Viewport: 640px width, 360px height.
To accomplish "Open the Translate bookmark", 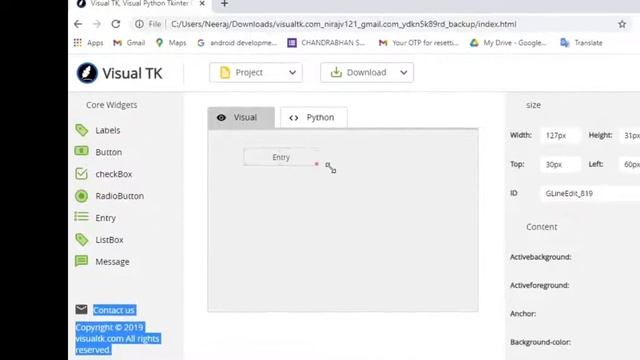I will [581, 42].
